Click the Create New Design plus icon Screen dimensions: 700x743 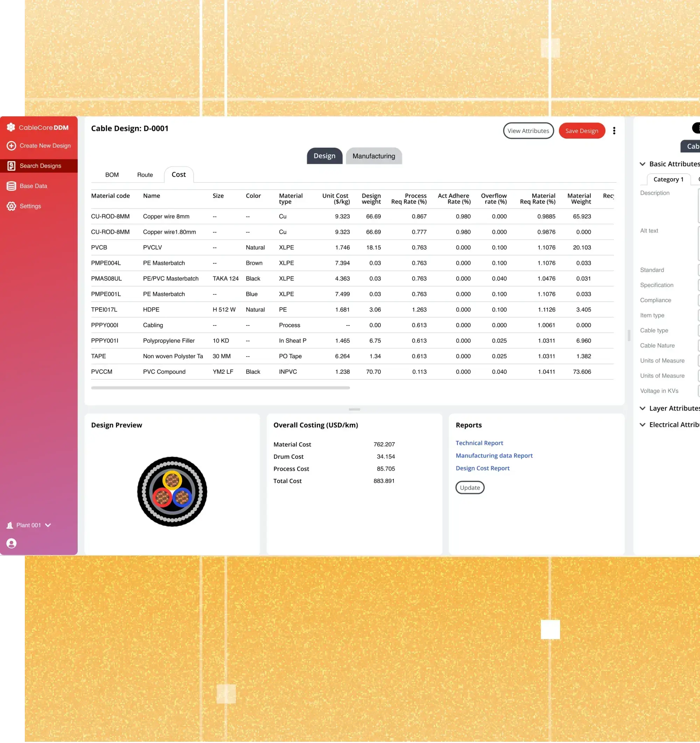[11, 146]
